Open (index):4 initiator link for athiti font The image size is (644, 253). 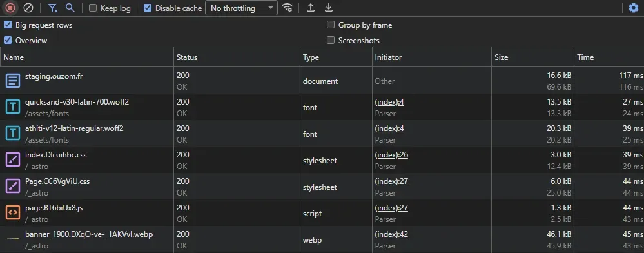389,128
